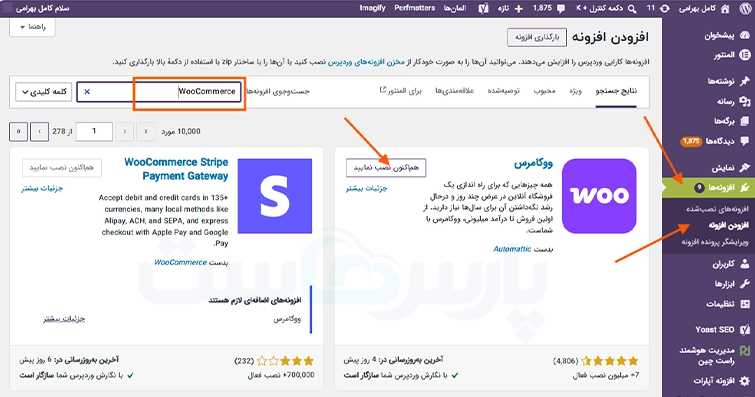Screen dimensions: 755x397
Task: Open برگه‌ها pages in sidebar
Action: pyautogui.click(x=731, y=121)
